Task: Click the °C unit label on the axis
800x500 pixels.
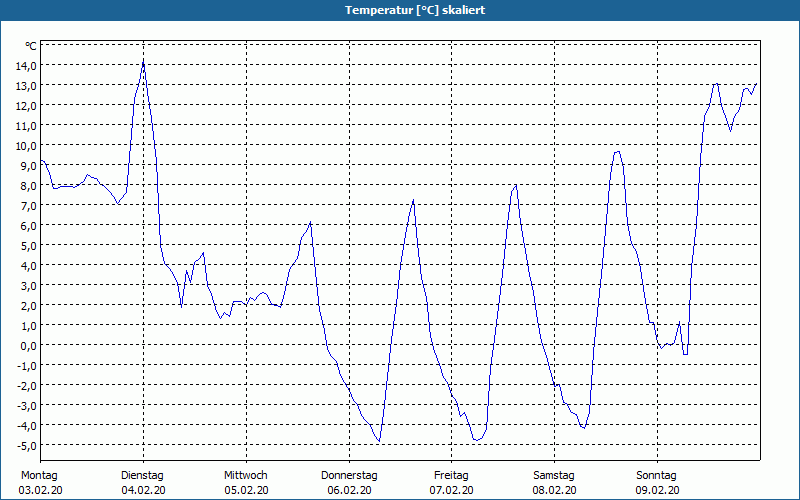Action: (31, 46)
